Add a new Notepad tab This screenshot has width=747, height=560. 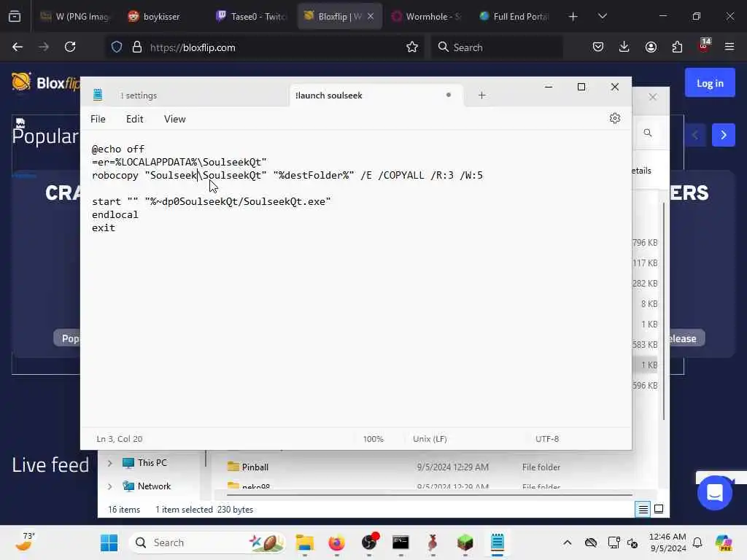pos(481,96)
